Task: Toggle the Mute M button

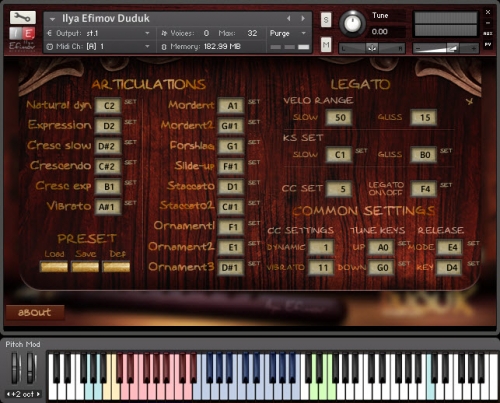Action: click(326, 45)
